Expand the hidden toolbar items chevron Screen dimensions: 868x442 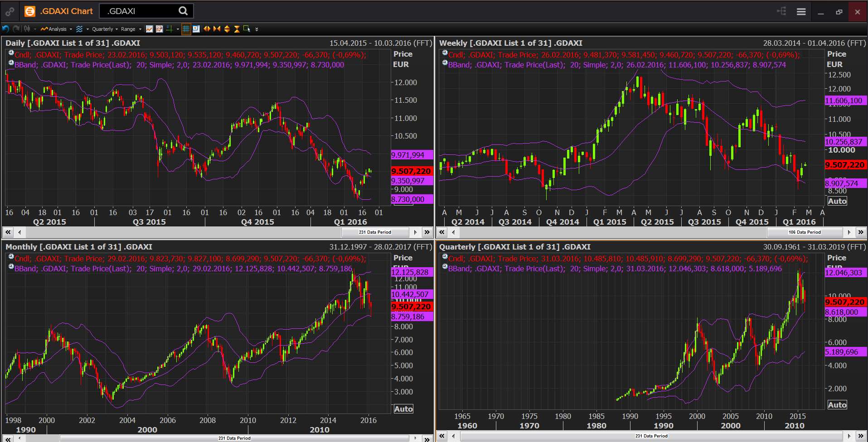pos(256,29)
